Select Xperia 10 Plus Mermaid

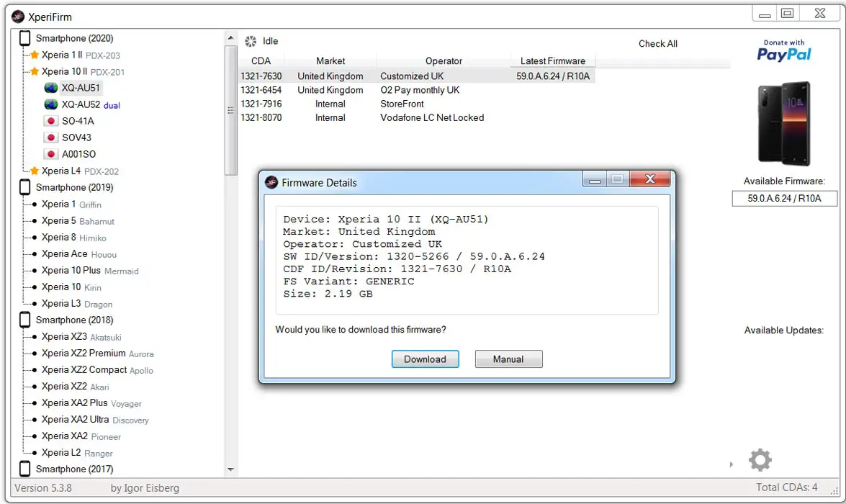[90, 270]
